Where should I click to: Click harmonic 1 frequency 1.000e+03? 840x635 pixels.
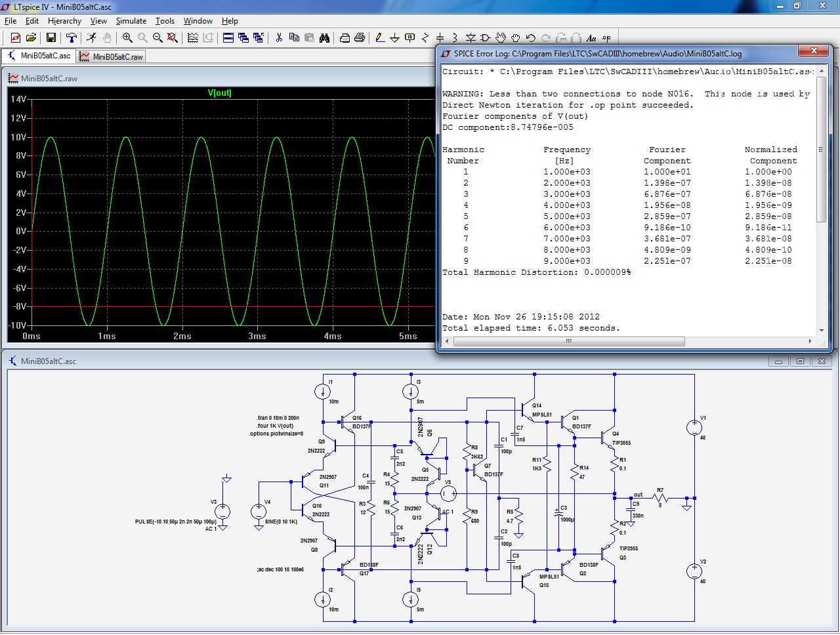tap(566, 172)
